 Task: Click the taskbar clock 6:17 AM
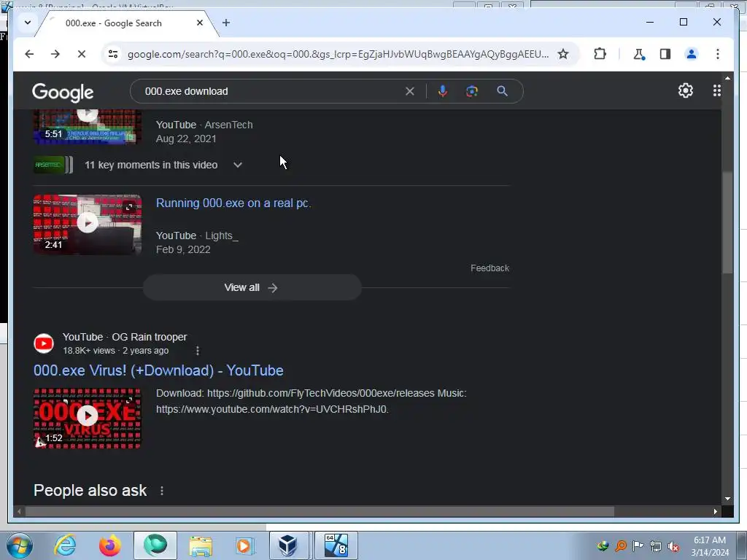[x=710, y=540]
